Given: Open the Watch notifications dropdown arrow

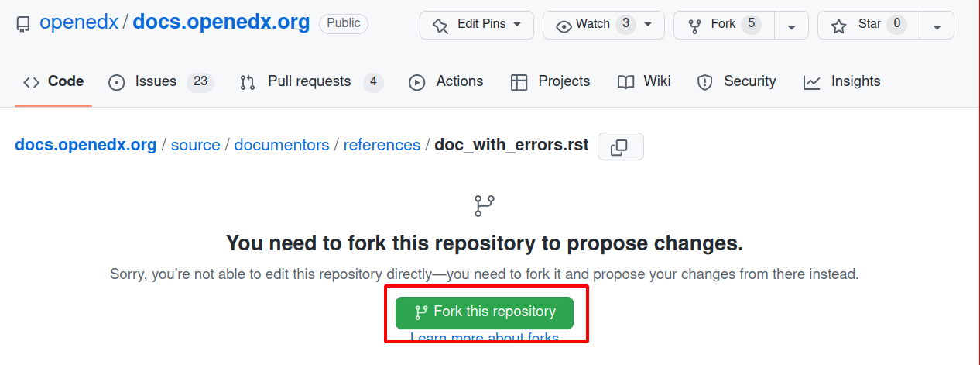Looking at the screenshot, I should (648, 25).
